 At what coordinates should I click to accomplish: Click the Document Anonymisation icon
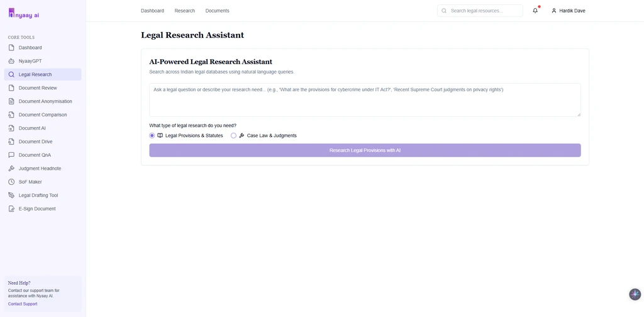click(11, 101)
